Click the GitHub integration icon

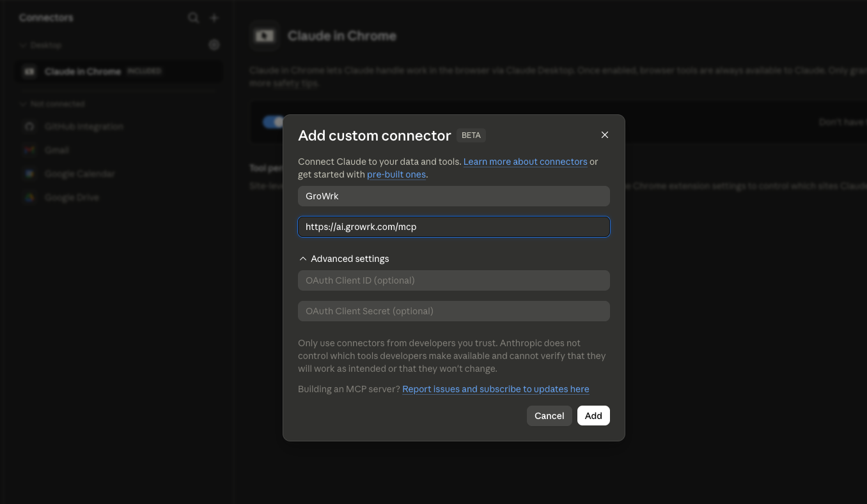click(x=29, y=126)
